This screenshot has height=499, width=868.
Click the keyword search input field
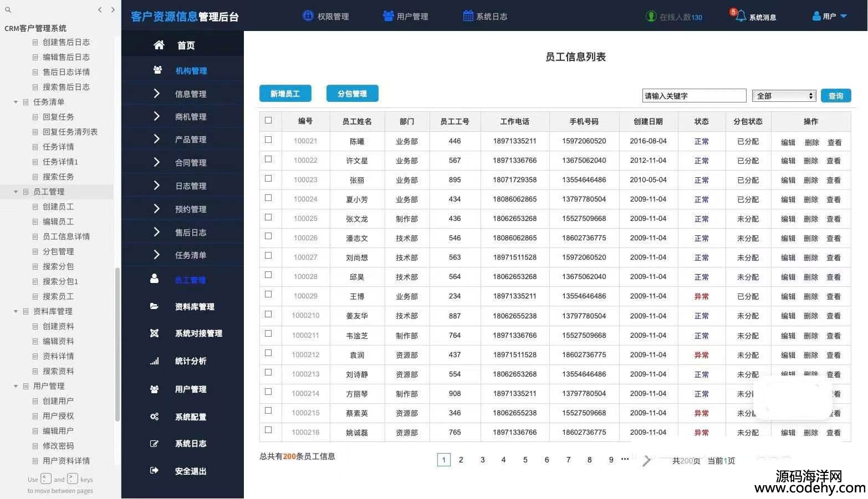[x=694, y=96]
